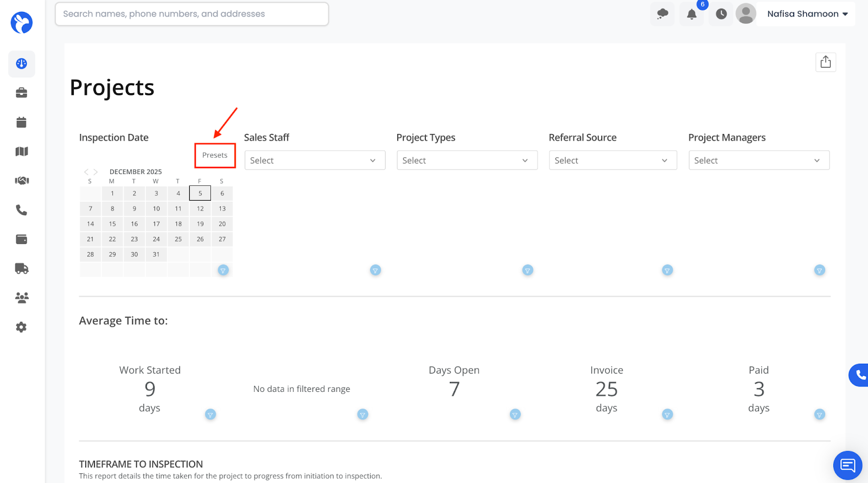Click filter icon under Project Types
This screenshot has width=868, height=483.
527,270
